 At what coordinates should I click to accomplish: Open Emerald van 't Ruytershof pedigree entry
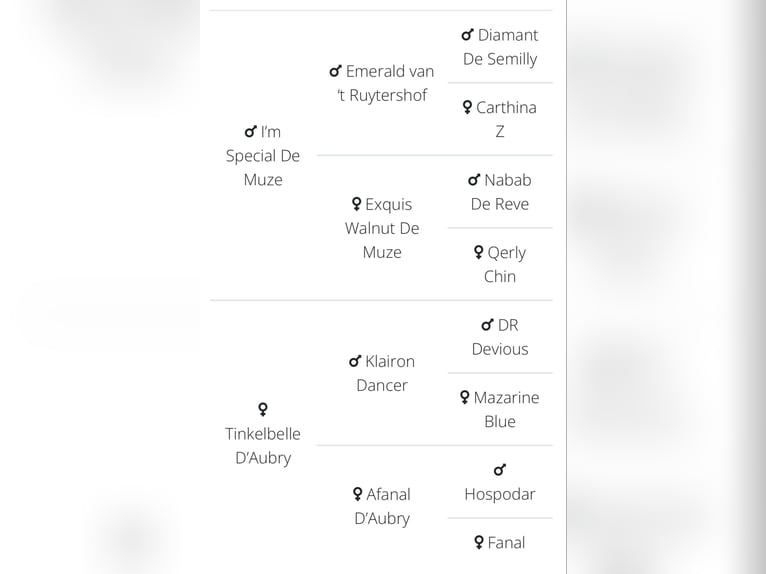tap(382, 83)
